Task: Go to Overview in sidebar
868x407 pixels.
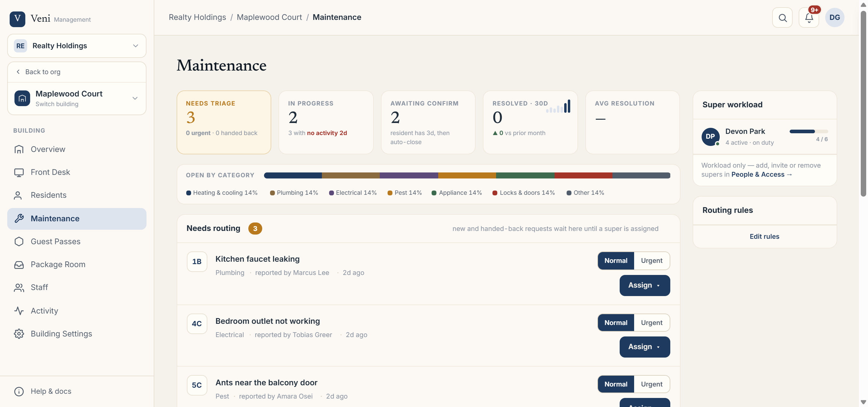Action: tap(77, 149)
